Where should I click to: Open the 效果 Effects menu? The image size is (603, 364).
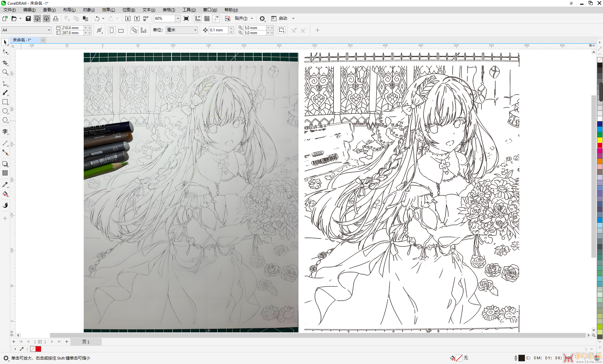click(108, 10)
